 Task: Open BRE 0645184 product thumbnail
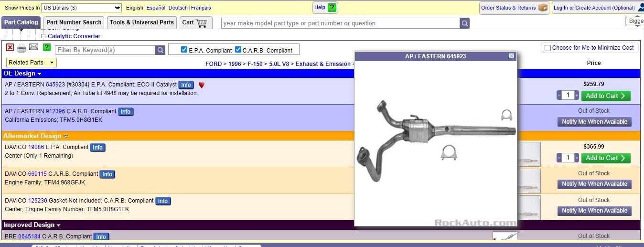tap(504, 236)
